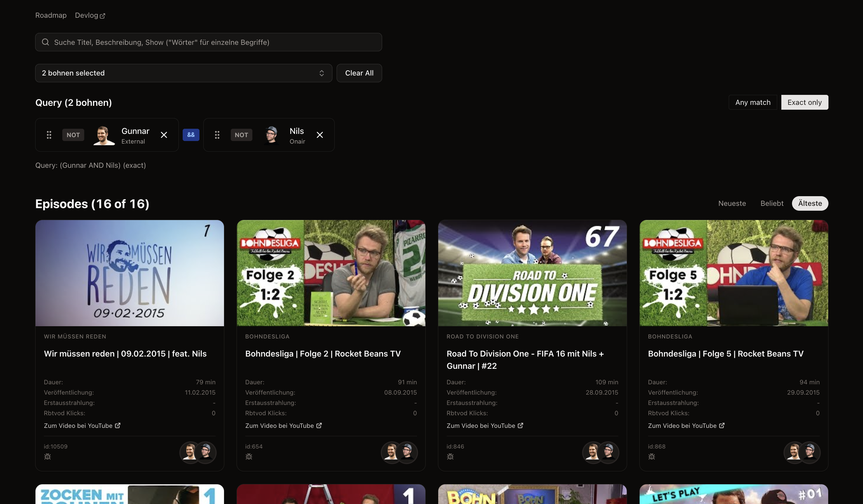863x504 pixels.
Task: Click the search magnifier icon
Action: (46, 42)
